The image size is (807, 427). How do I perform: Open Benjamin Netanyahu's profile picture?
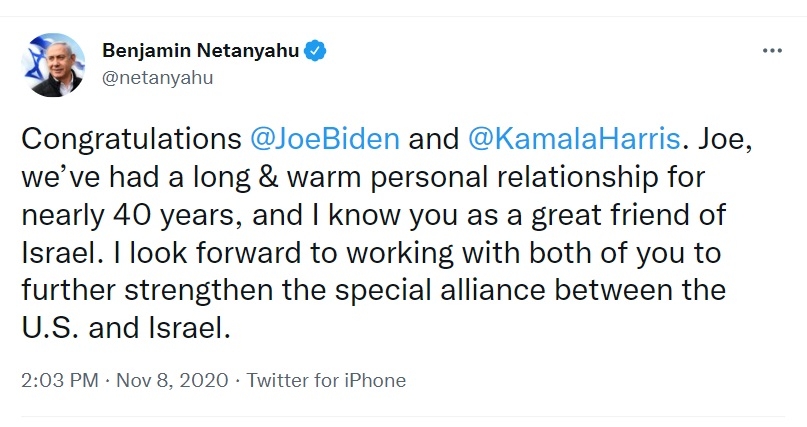point(51,65)
